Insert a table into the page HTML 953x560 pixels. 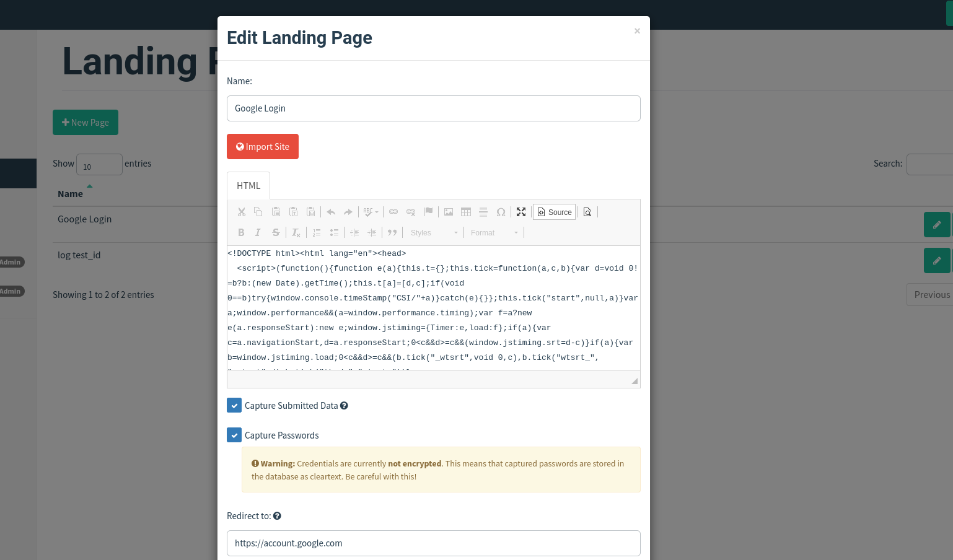click(x=466, y=212)
